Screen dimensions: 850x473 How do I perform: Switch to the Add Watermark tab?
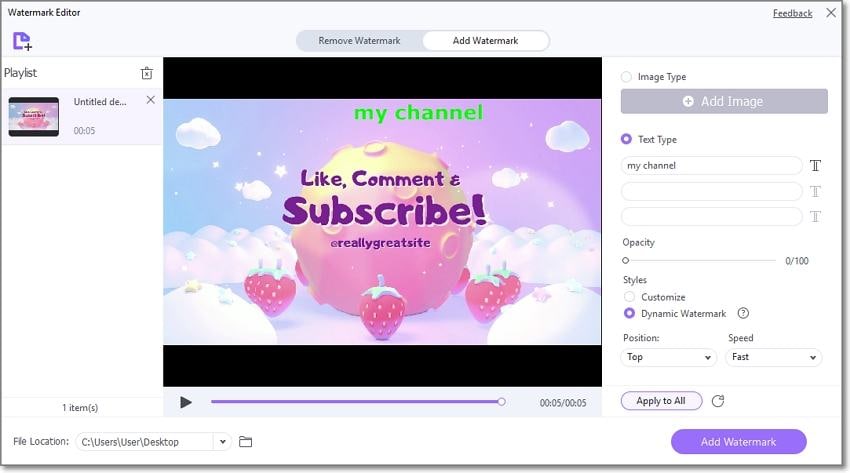tap(485, 41)
